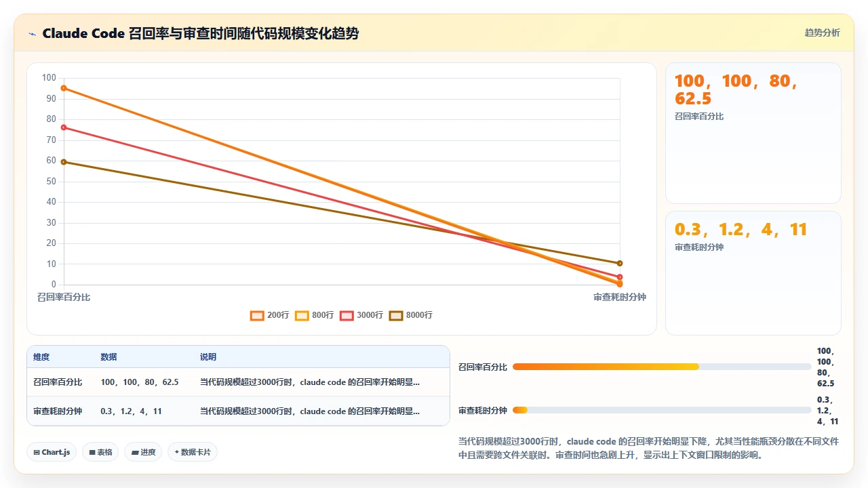Click the brown data point near 10
This screenshot has height=488, width=868.
620,263
